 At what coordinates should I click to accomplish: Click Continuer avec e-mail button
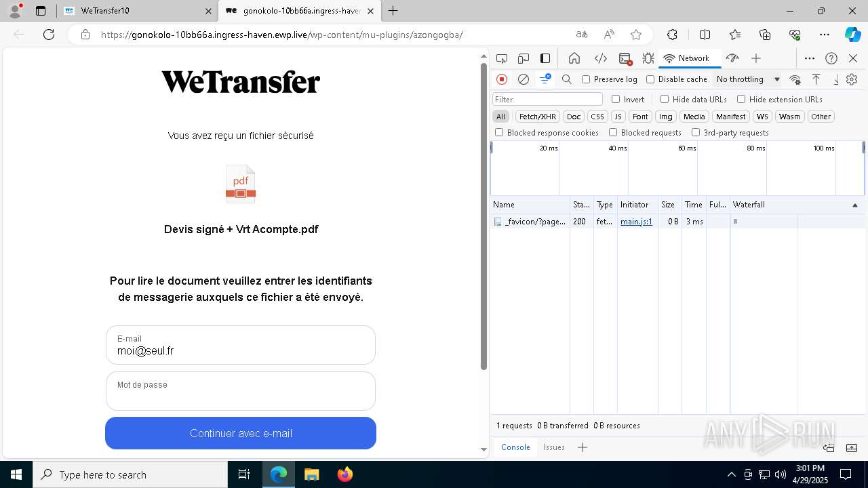coord(241,433)
